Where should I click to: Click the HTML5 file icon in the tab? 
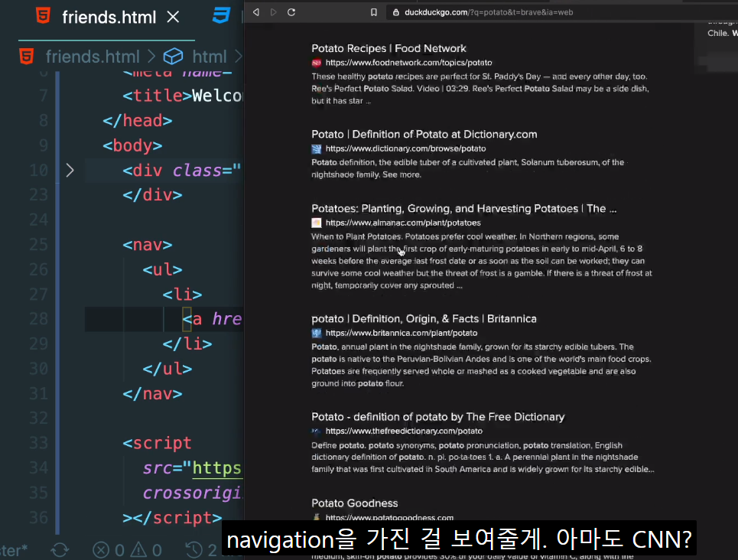(44, 16)
